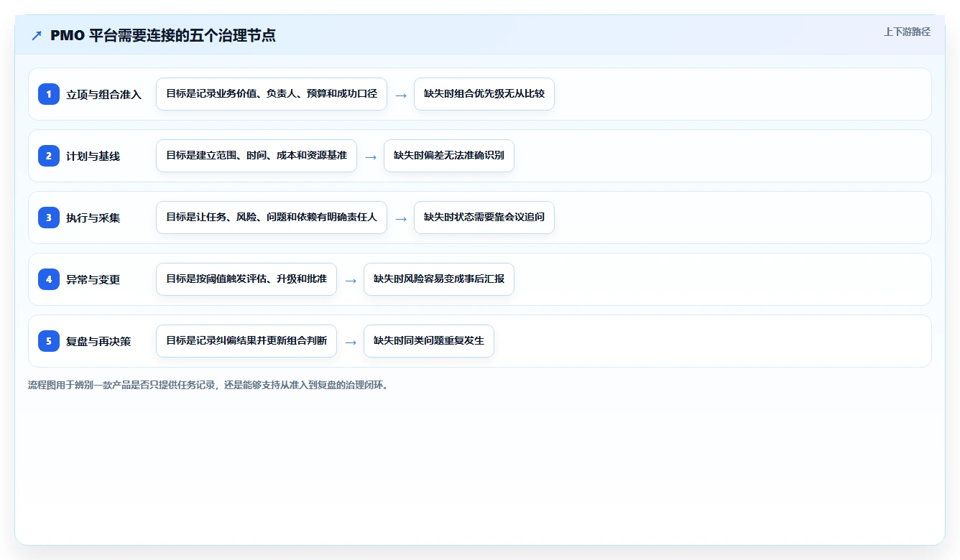Click number badge 3 for 执行与采集
960x560 pixels.
coord(49,218)
